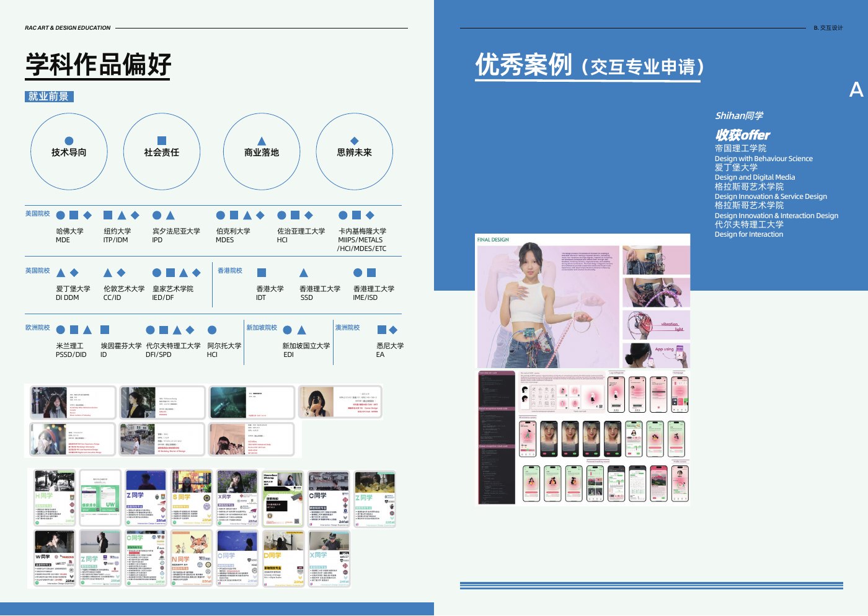
Task: Select the 香港院校 section label
Action: (x=230, y=271)
